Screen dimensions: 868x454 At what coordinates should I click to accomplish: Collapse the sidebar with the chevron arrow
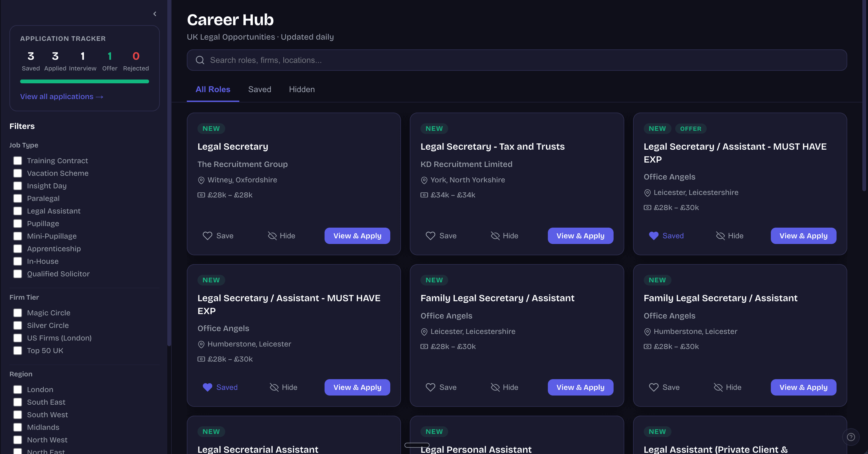coord(155,14)
